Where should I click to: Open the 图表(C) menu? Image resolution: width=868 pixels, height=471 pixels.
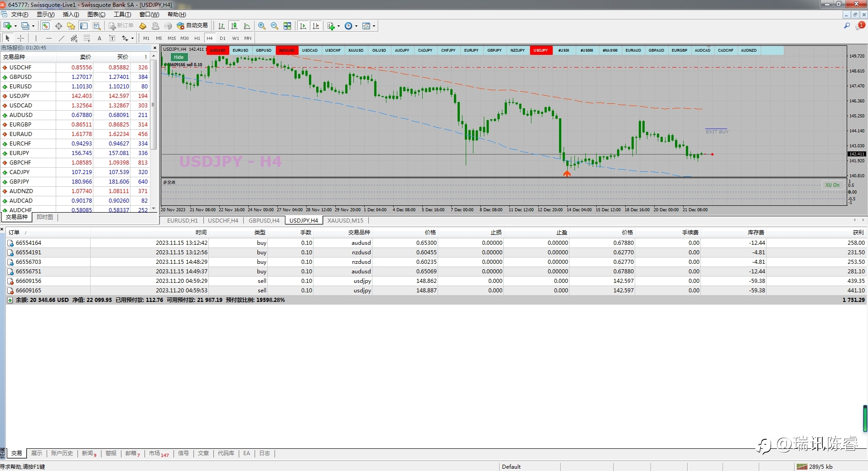click(96, 15)
